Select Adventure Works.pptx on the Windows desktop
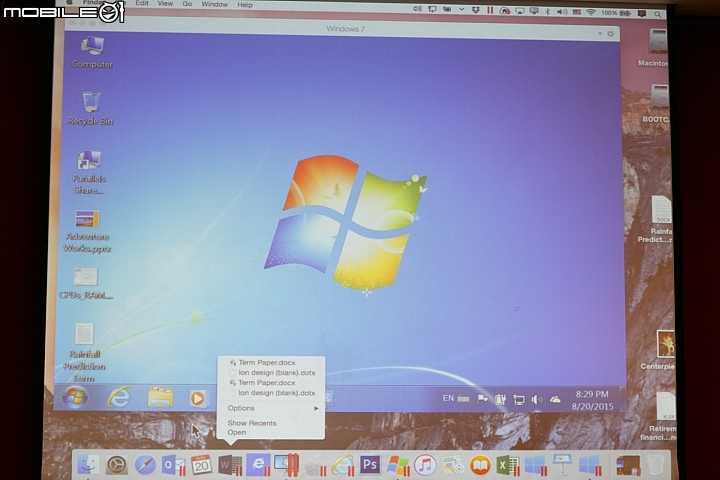 [87, 232]
